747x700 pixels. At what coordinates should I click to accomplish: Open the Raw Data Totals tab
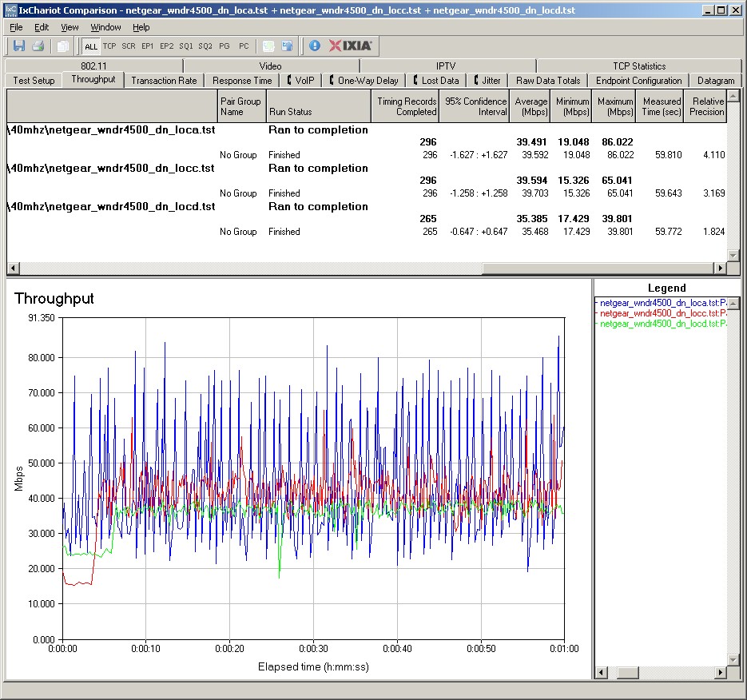(x=548, y=81)
